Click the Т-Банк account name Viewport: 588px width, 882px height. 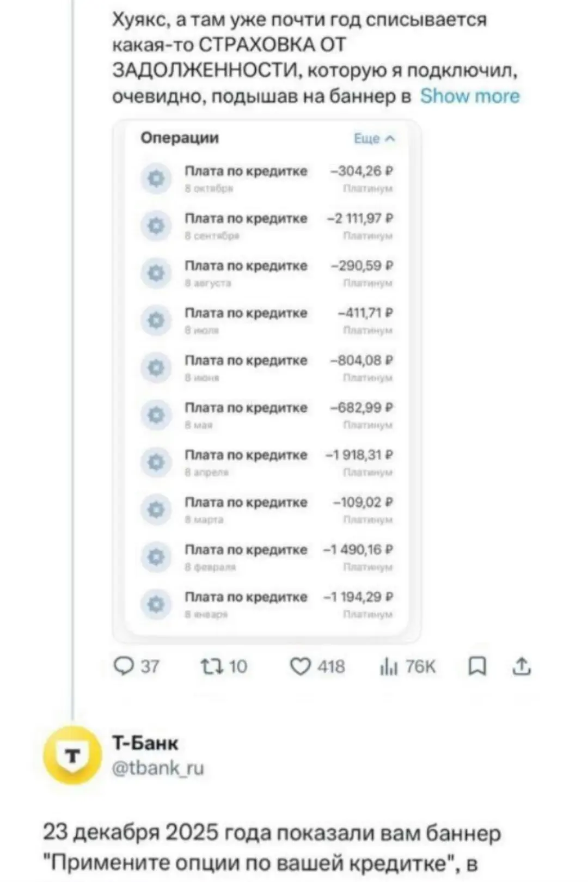pos(145,743)
